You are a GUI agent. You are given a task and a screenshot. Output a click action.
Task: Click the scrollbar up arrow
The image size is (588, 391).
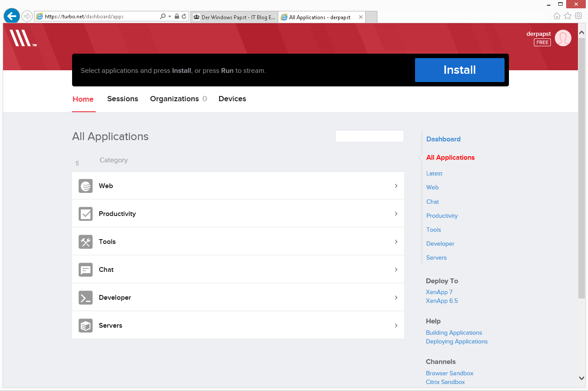[x=582, y=33]
